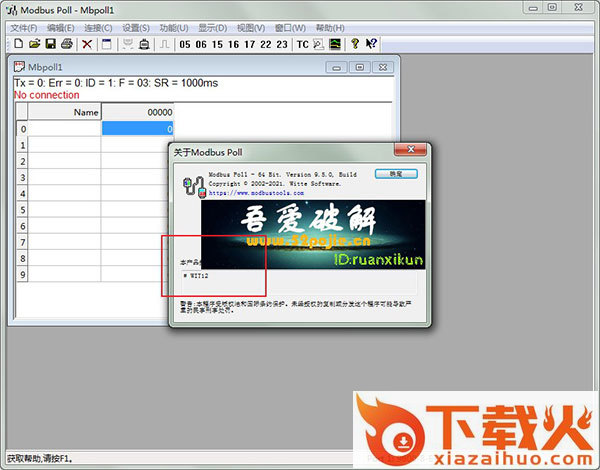600x470 pixels.
Task: Click the Save floppy disk icon
Action: [x=50, y=44]
